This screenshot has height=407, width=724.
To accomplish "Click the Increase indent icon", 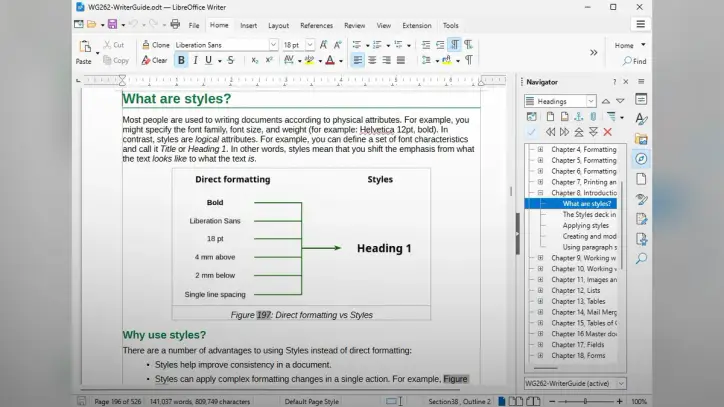I will 426,45.
